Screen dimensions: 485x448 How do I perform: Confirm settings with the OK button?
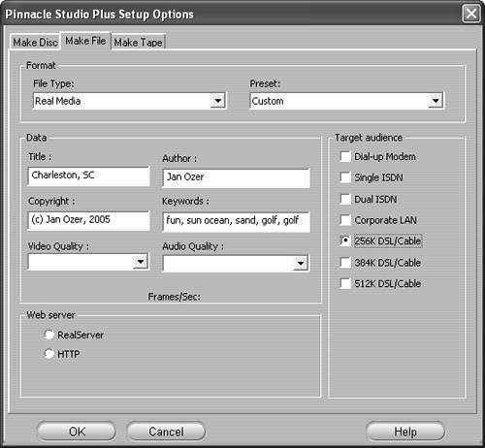click(x=77, y=432)
